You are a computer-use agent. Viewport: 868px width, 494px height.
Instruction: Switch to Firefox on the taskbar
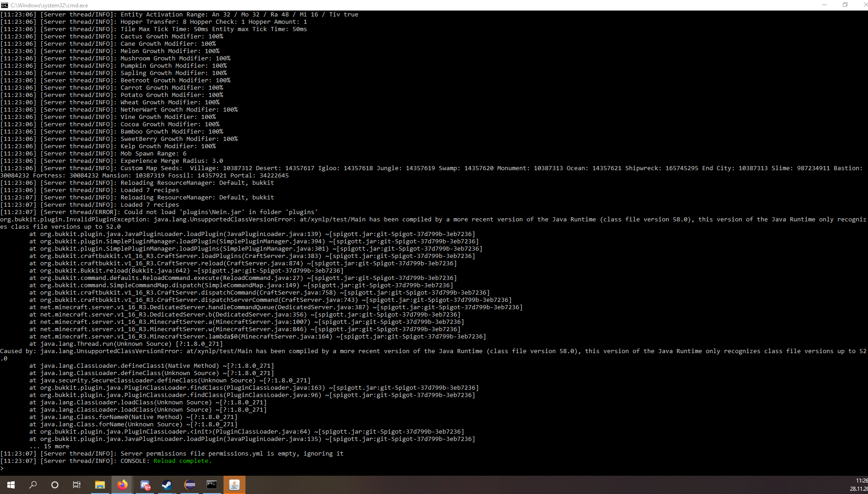pyautogui.click(x=122, y=485)
